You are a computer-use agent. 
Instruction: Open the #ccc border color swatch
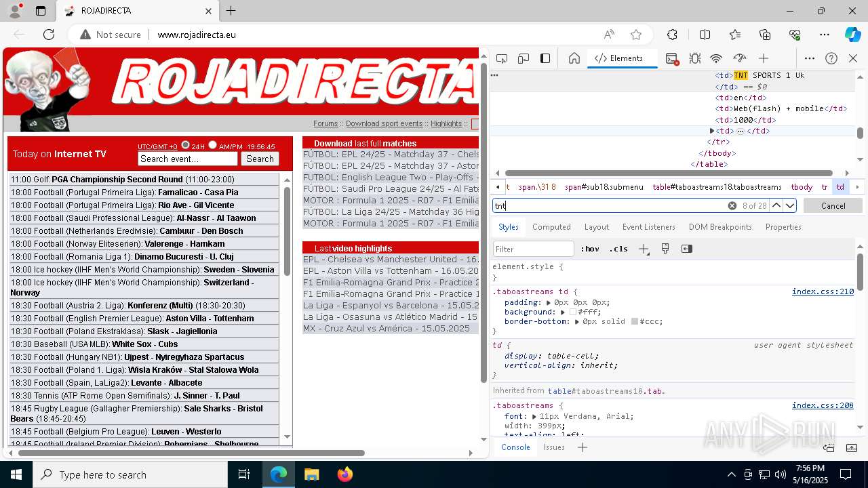point(635,322)
